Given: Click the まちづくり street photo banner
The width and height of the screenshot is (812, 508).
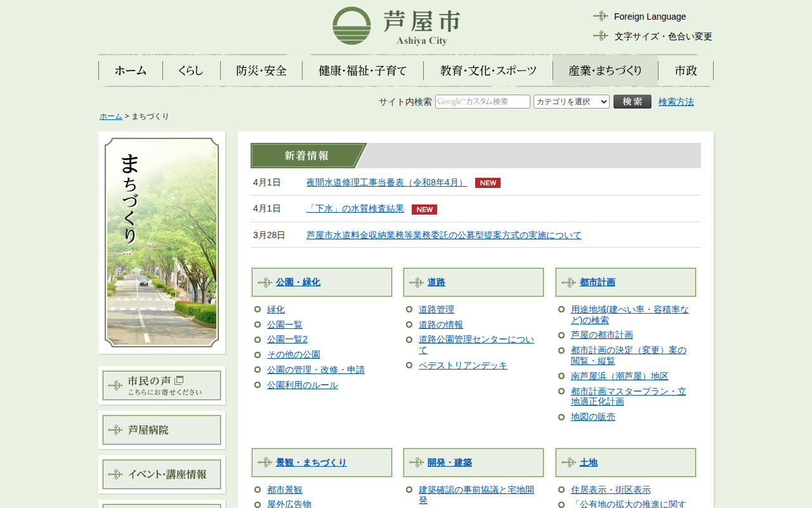Looking at the screenshot, I should pyautogui.click(x=162, y=242).
